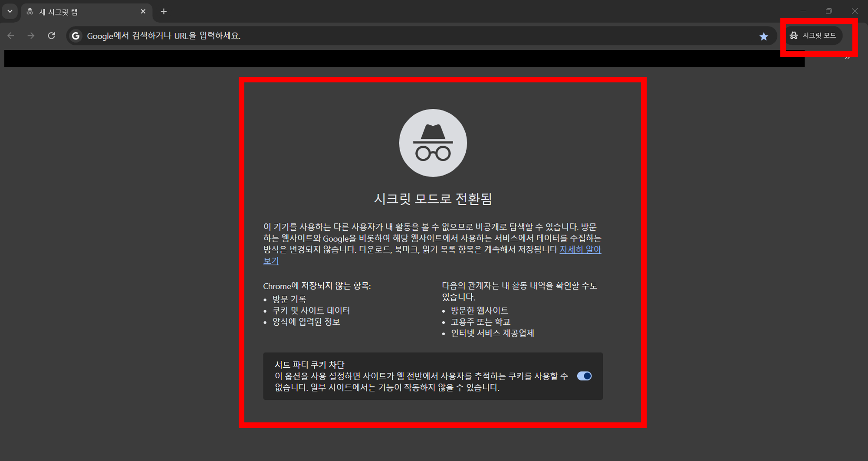Open the 자세히 알아보기 link

580,250
